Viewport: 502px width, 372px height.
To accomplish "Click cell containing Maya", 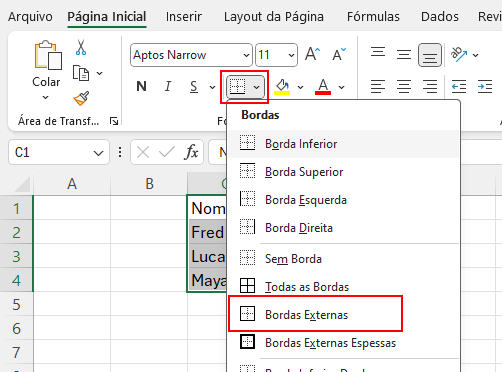I will [x=207, y=280].
